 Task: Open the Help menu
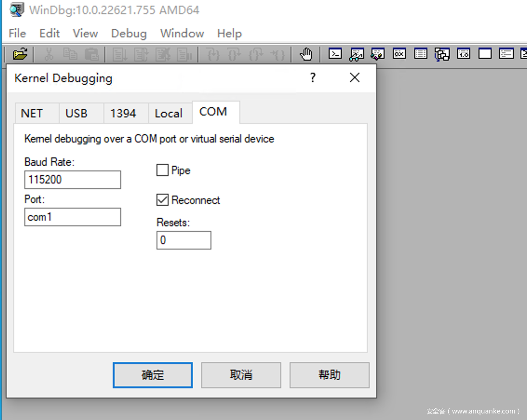point(229,33)
